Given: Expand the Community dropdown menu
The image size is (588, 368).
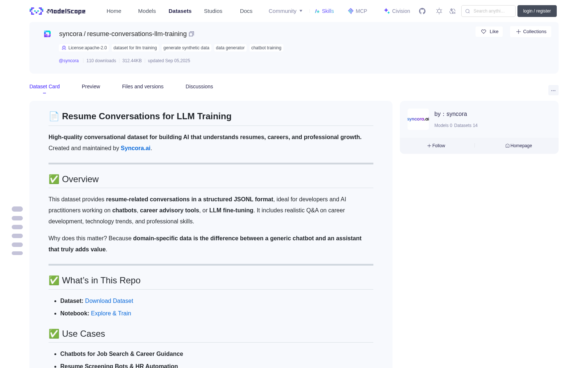Looking at the screenshot, I should click(x=286, y=11).
